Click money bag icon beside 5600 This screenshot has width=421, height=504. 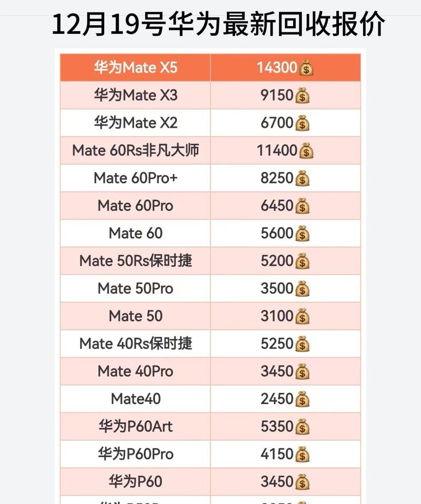pos(302,234)
